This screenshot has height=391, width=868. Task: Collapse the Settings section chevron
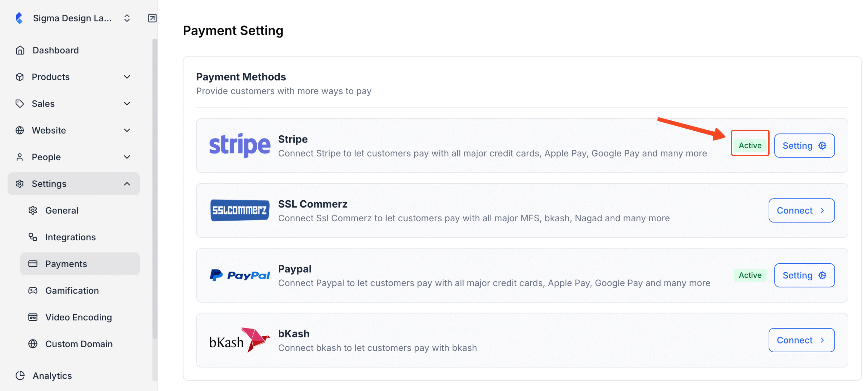pos(127,184)
